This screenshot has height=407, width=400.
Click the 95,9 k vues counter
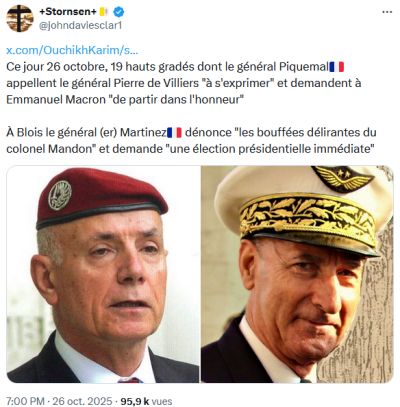click(146, 401)
